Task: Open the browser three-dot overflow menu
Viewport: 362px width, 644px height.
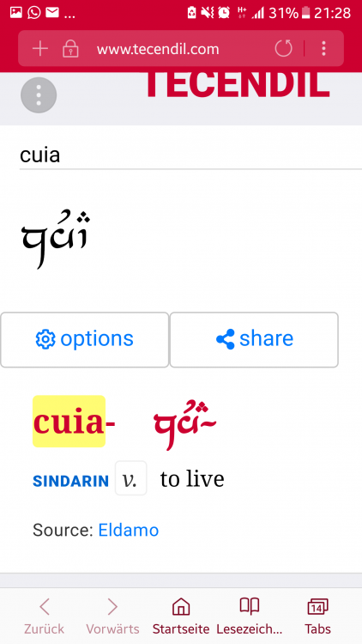Action: pos(324,48)
